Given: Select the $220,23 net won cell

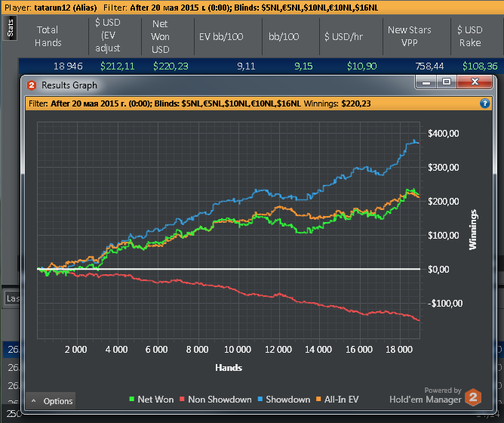Looking at the screenshot, I should point(171,66).
